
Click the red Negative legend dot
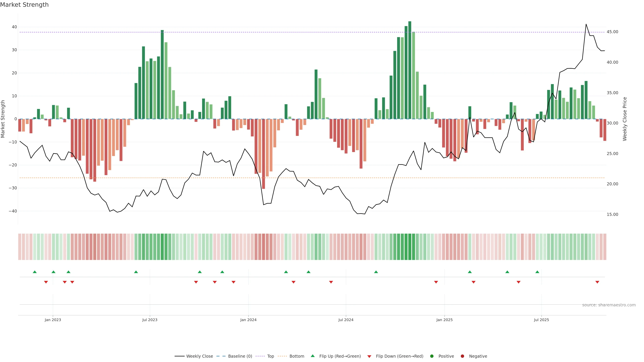pyautogui.click(x=462, y=356)
